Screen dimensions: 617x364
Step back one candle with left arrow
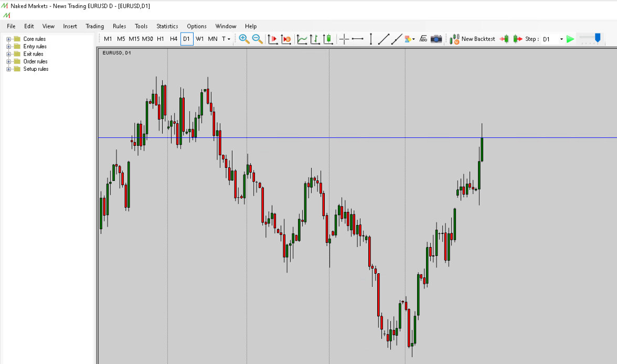pos(504,39)
